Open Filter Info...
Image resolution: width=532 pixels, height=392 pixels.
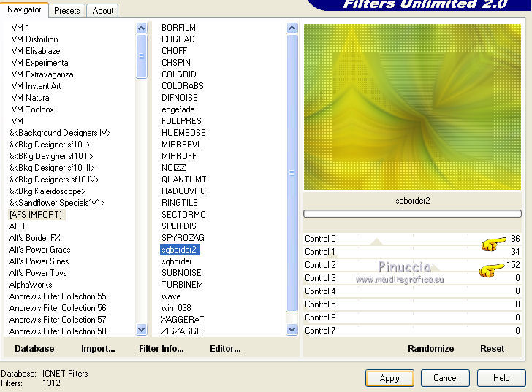[x=161, y=349]
